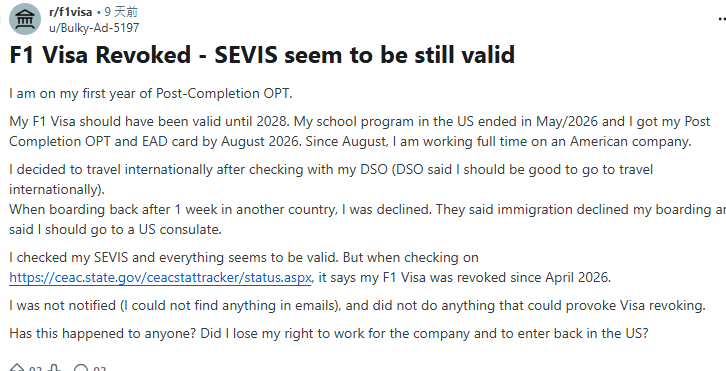Open the r/f1visa subreddit link

(70, 12)
